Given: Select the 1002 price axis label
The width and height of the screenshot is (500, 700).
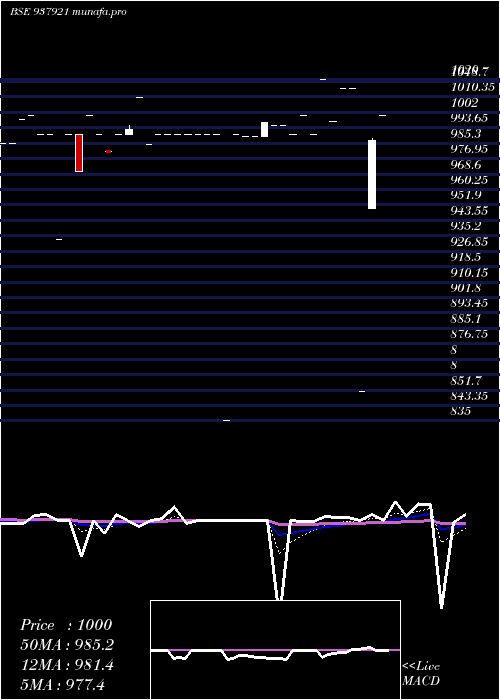Looking at the screenshot, I should (465, 103).
